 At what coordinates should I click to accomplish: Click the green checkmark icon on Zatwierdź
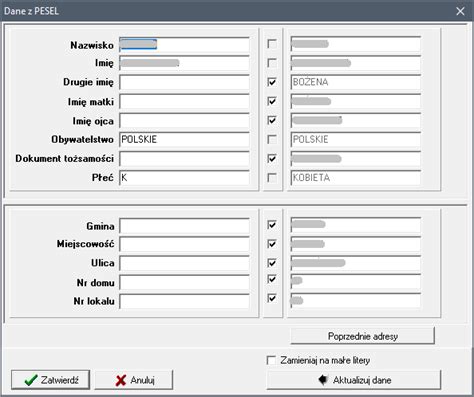click(31, 380)
